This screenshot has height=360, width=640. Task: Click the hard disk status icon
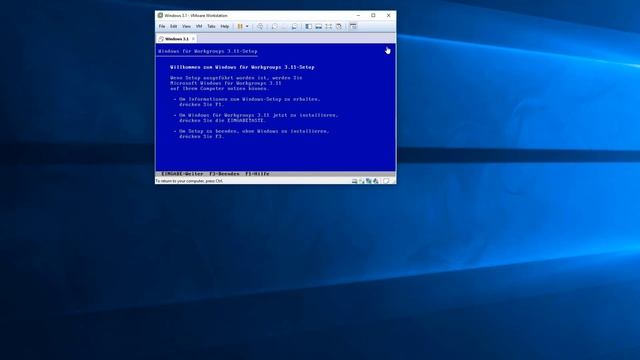point(354,181)
